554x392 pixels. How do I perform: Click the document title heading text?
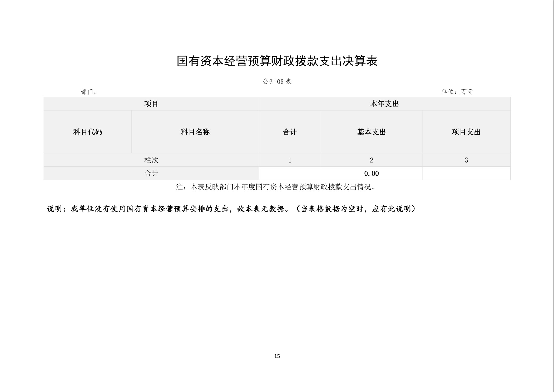(277, 61)
